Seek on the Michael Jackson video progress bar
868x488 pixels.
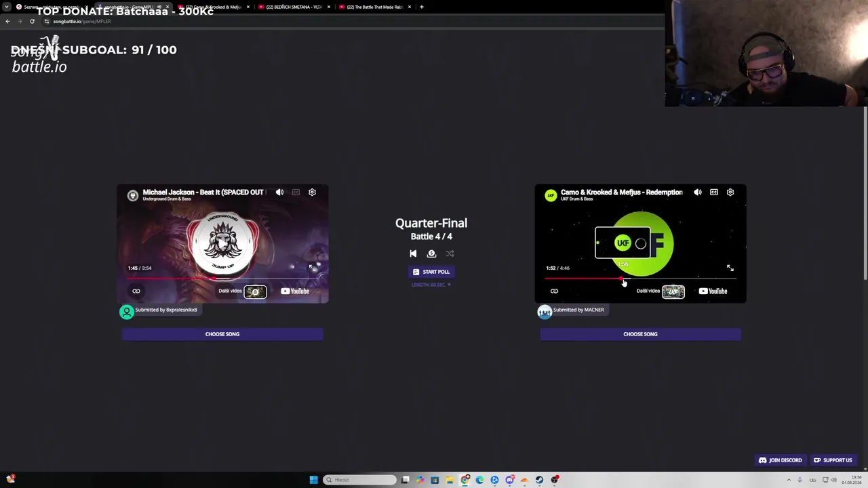[x=222, y=279]
